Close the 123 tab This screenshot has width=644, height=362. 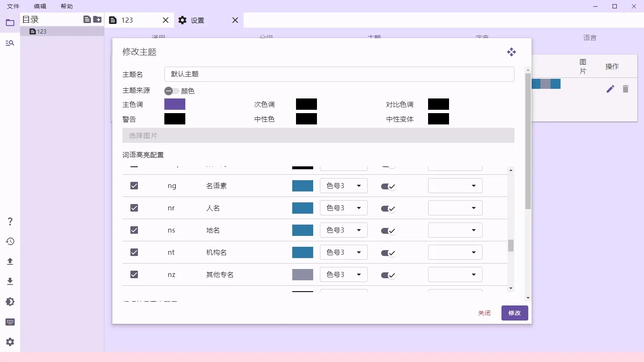(166, 20)
